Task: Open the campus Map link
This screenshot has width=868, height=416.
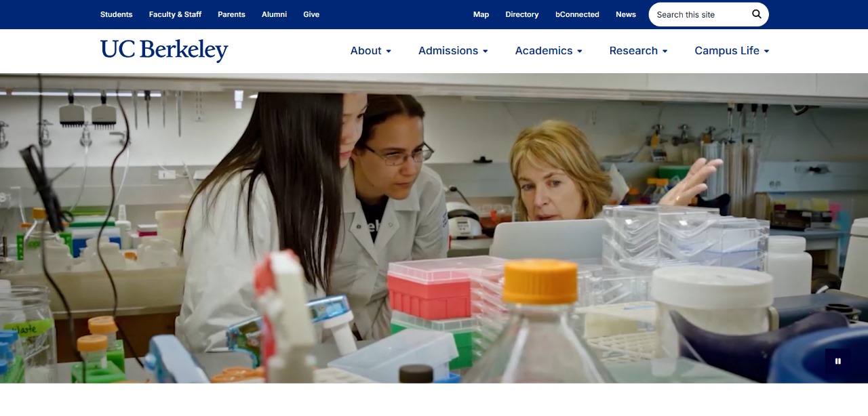Action: 481,14
